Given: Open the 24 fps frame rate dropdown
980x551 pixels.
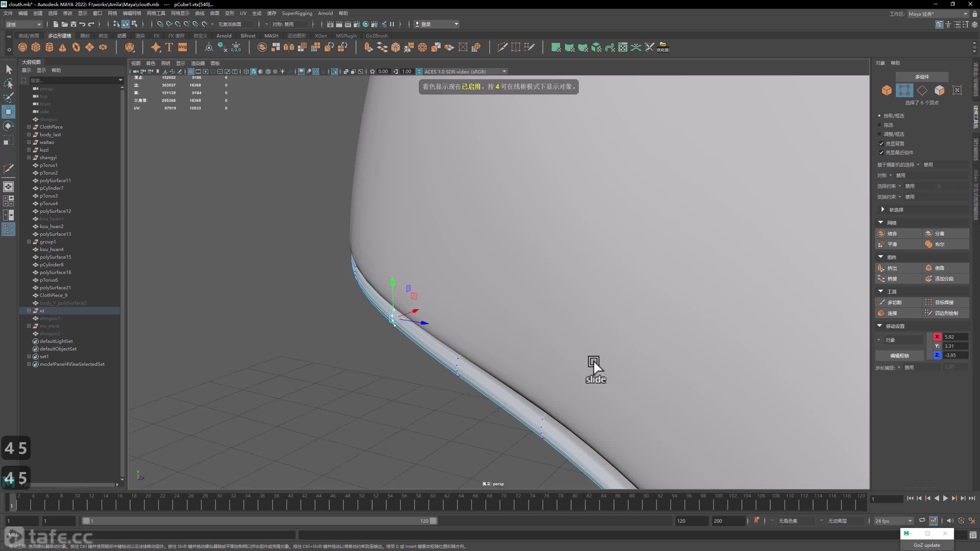Looking at the screenshot, I should [893, 521].
